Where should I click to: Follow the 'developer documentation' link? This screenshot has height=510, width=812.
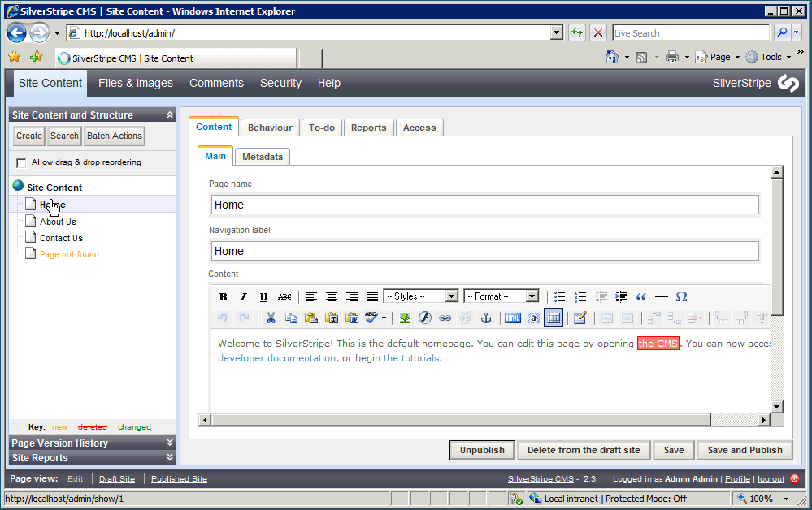[276, 358]
